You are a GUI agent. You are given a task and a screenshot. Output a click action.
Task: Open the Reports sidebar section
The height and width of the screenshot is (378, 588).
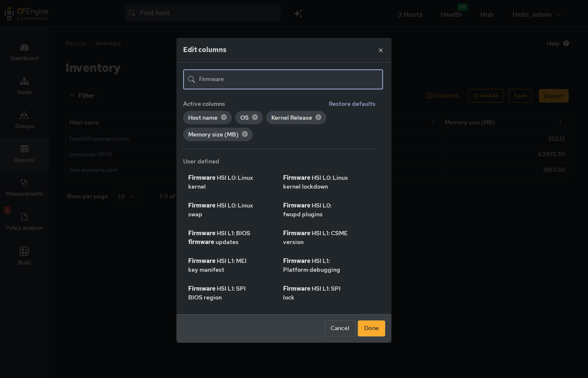coord(24,154)
